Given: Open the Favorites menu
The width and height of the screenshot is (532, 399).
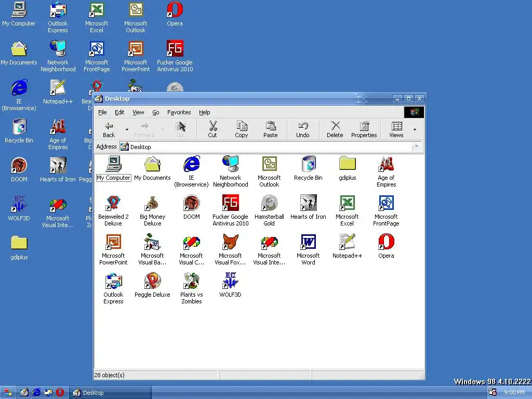Looking at the screenshot, I should pyautogui.click(x=179, y=112).
